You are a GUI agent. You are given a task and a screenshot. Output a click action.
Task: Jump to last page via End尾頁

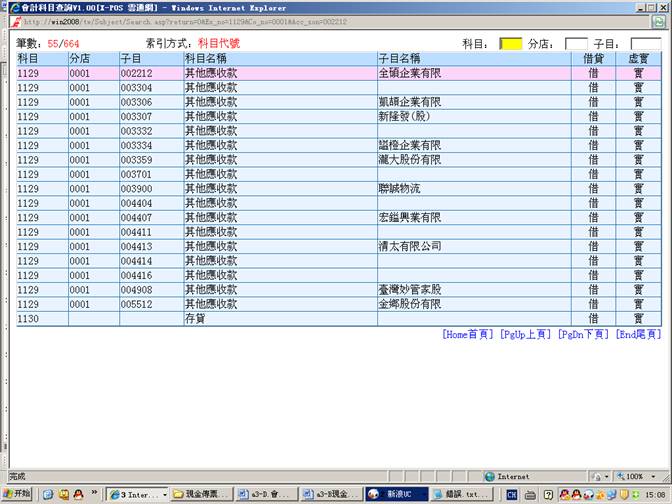pyautogui.click(x=638, y=334)
